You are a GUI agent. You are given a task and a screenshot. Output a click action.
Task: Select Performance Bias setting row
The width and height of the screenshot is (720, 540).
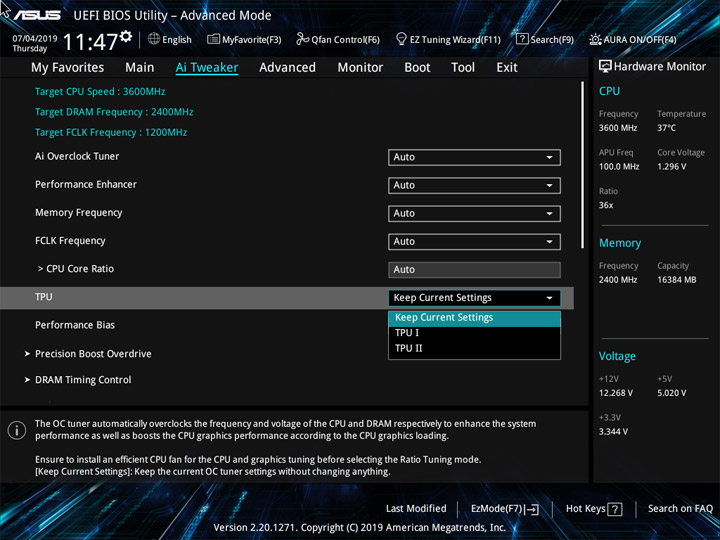75,325
